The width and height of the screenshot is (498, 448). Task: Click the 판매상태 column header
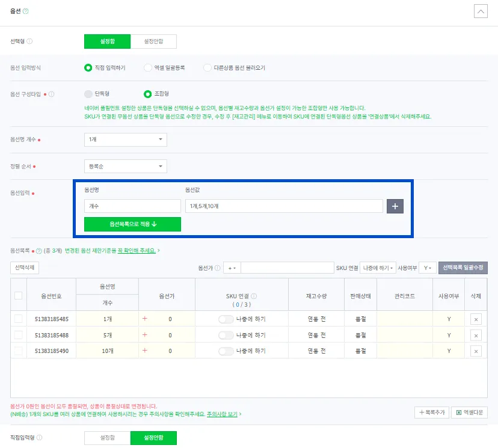360,296
